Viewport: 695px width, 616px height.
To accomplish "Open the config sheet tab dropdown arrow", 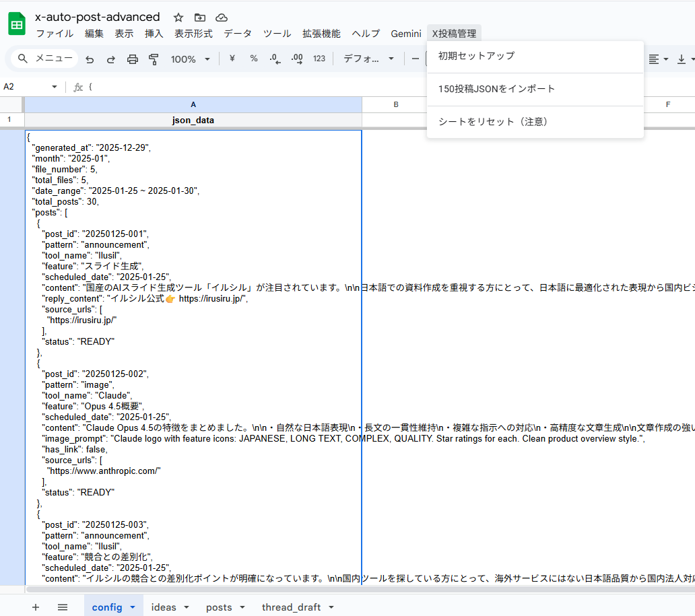I will [133, 607].
